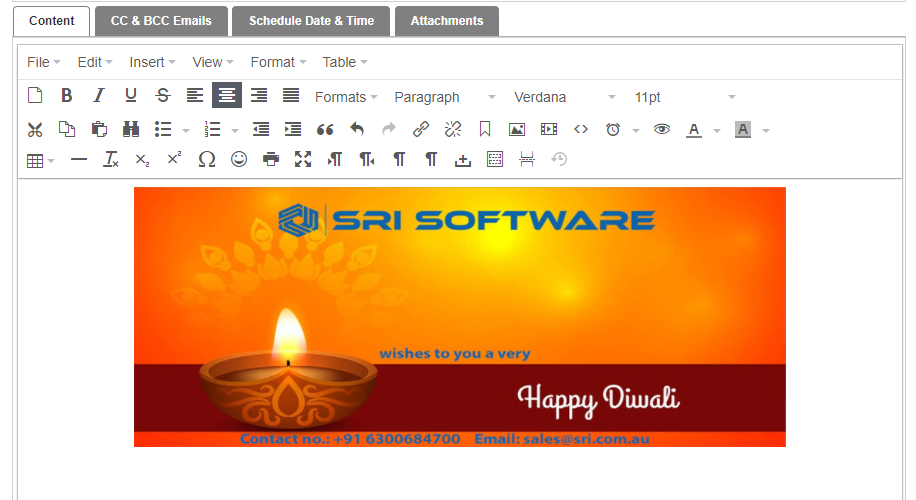Click the text color A button
Viewport: 916px width, 500px height.
[694, 129]
